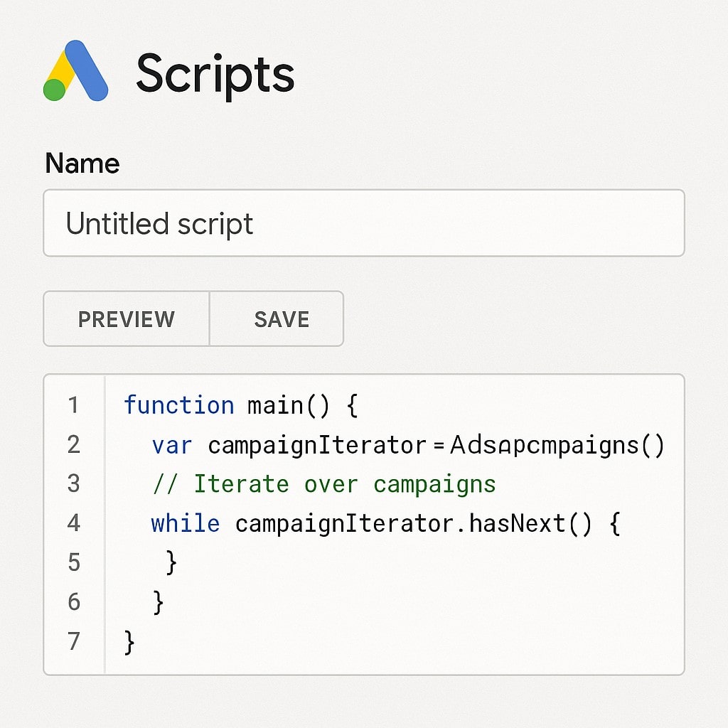Screen dimensions: 728x728
Task: Click line number 3 in the gutter
Action: click(73, 483)
